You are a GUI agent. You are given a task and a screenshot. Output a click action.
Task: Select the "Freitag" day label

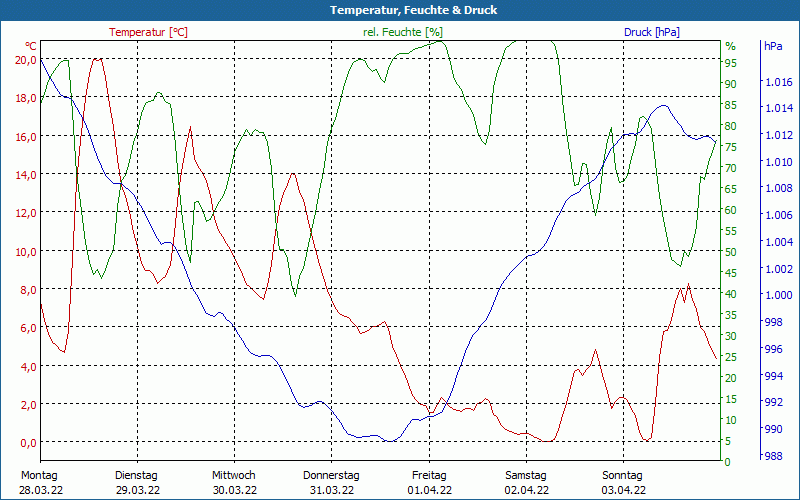pos(429,475)
